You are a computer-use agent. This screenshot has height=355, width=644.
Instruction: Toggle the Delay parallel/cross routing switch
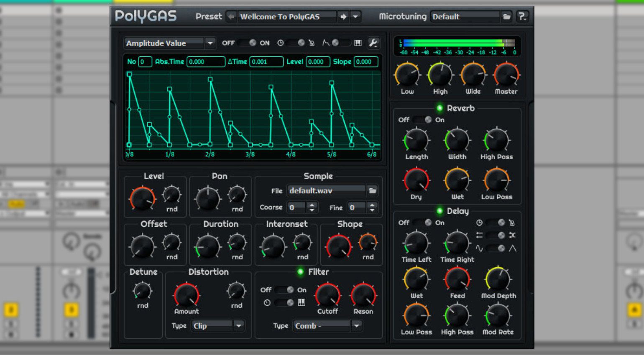pos(496,236)
